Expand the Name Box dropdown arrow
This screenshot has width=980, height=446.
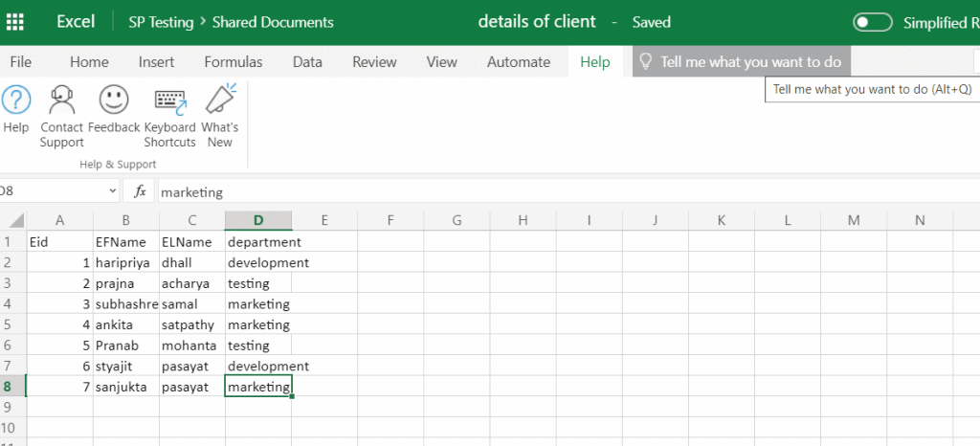coord(113,191)
